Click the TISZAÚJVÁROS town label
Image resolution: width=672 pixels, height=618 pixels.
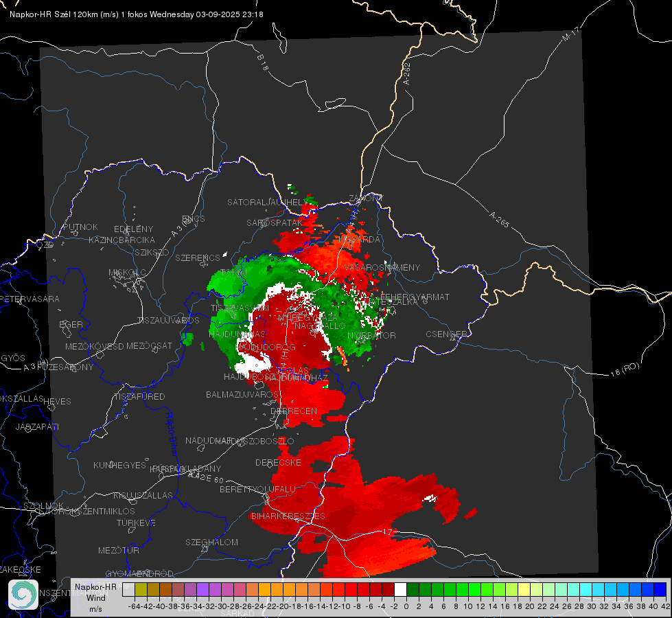[x=168, y=321]
